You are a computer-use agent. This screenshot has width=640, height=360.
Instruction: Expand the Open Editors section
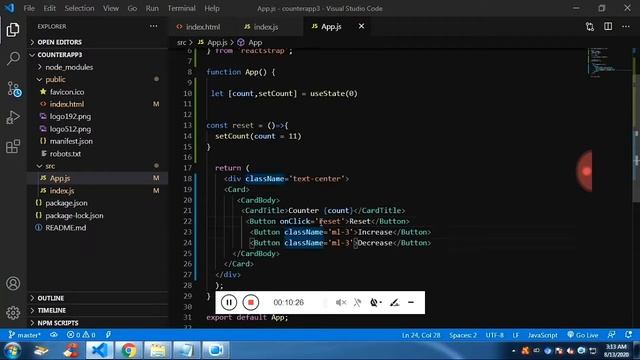(x=98, y=42)
